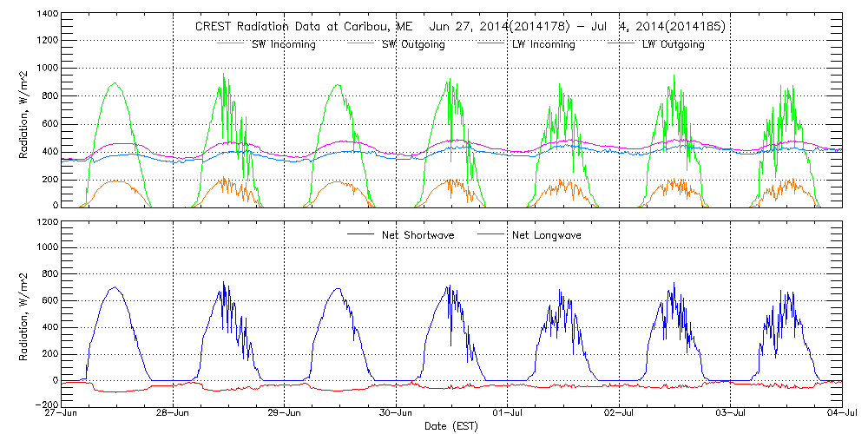The height and width of the screenshot is (434, 868).
Task: Click the LW Outgoing legend entry
Action: 673,44
